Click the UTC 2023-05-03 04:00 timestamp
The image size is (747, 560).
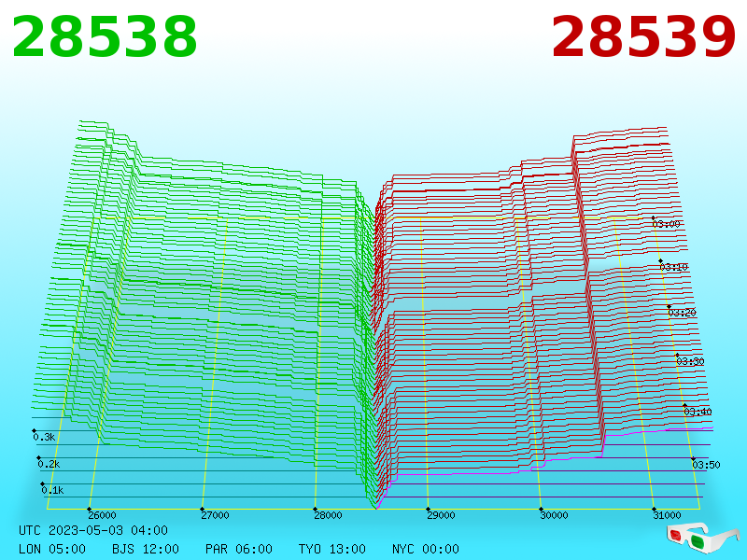(93, 530)
